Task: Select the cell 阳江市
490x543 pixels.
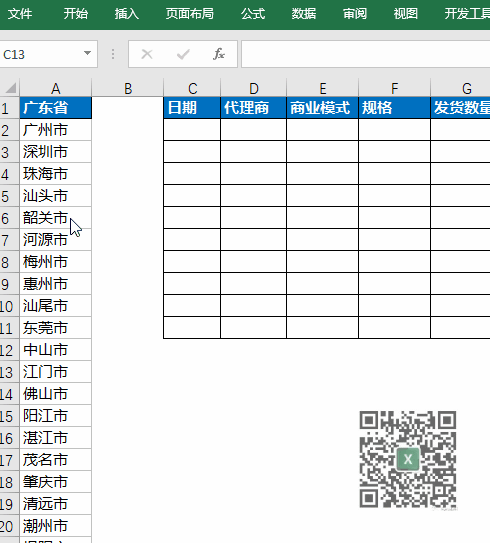Action: (x=56, y=416)
